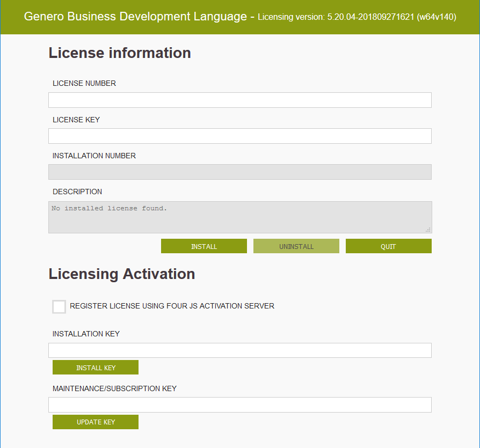Grab the Description box resize handle
Viewport: 480px width, 448px height.
[x=428, y=230]
